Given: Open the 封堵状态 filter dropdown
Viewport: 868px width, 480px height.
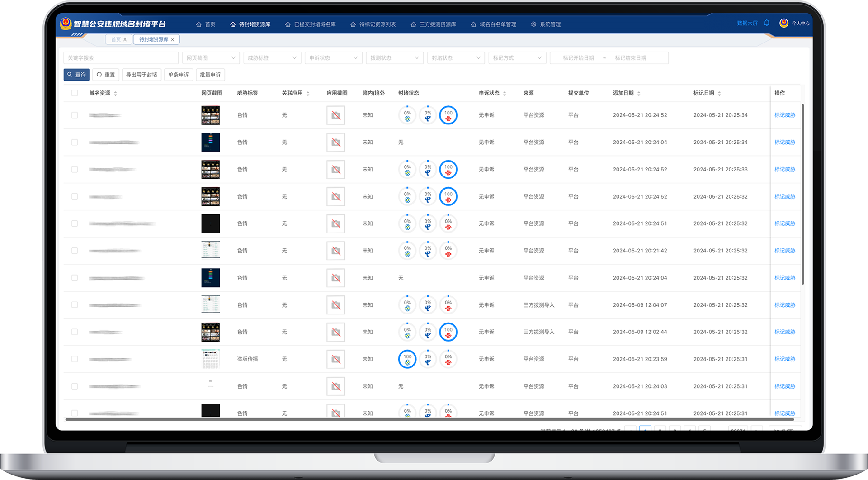Looking at the screenshot, I should pos(456,58).
